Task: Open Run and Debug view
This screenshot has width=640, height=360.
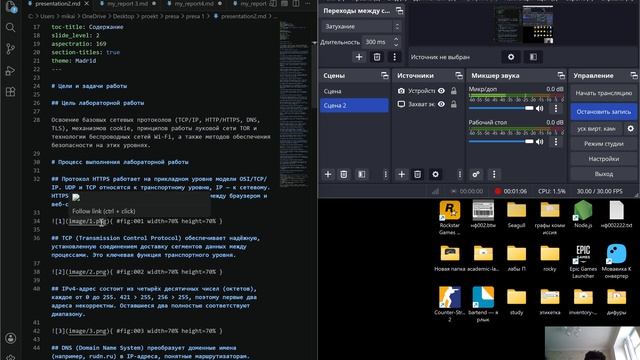Action: coord(11,71)
